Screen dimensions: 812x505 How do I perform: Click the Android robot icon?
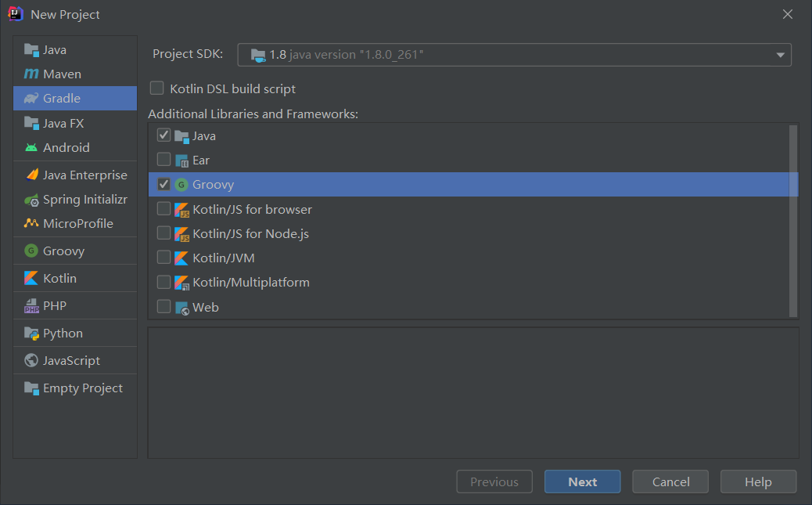coord(31,148)
